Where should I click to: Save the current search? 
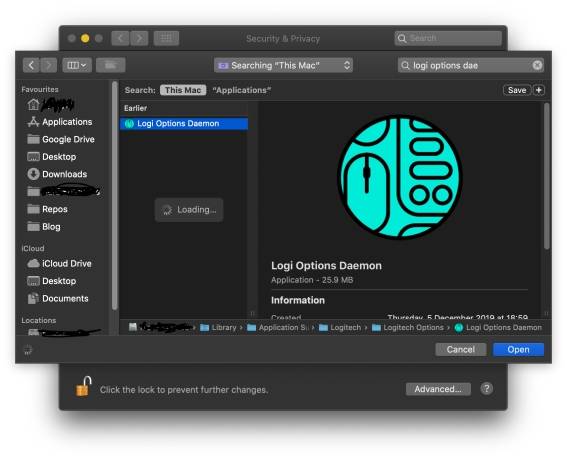(517, 90)
